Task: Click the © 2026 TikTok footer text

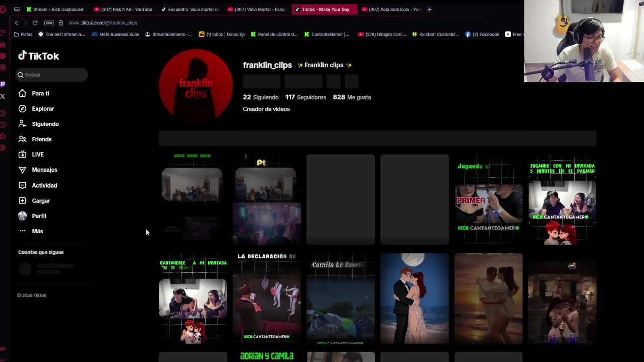Action: coord(31,295)
